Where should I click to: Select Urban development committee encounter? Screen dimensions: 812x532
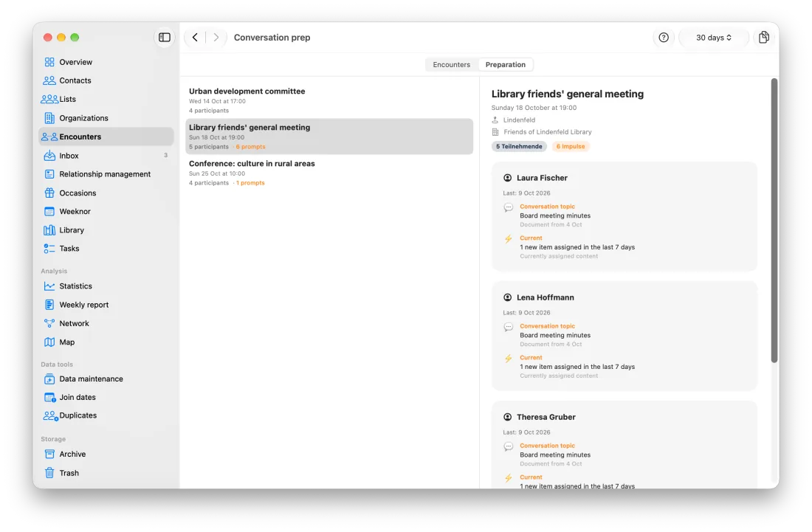(x=329, y=100)
